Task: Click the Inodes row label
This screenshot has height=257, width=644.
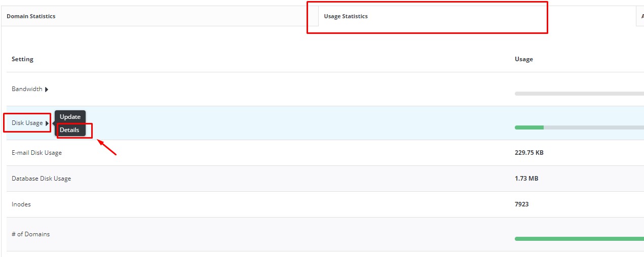Action: tap(21, 204)
